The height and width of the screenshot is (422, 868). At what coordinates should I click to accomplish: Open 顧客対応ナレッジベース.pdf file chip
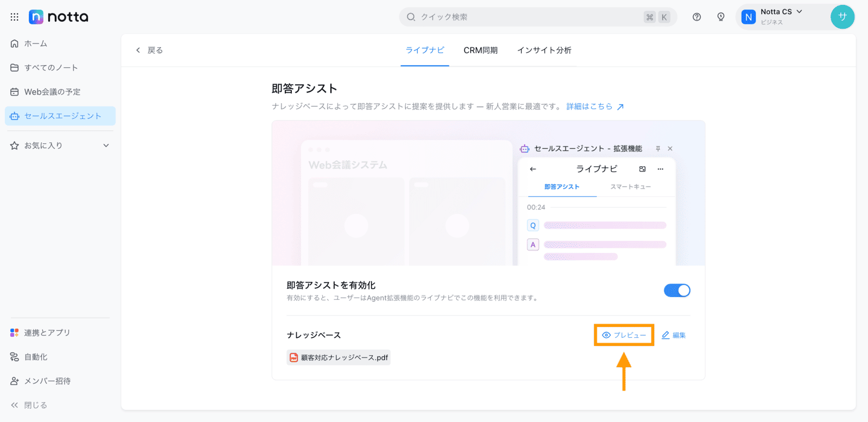pyautogui.click(x=339, y=357)
